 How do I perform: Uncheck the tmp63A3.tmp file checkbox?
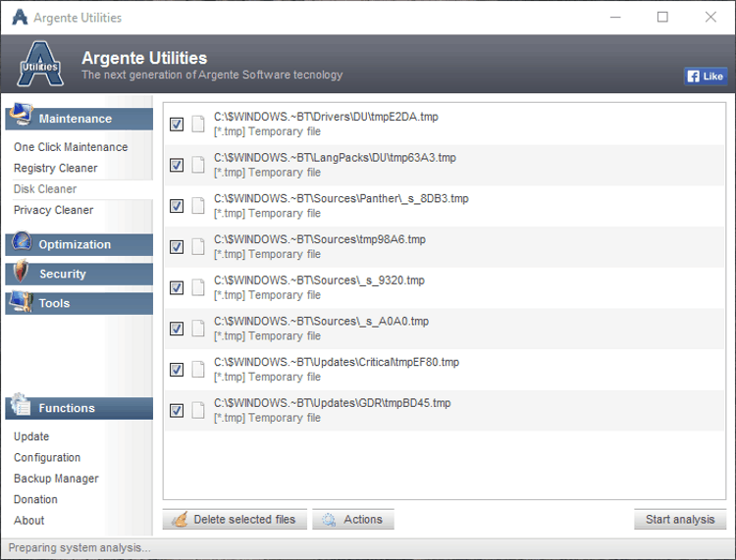[x=177, y=165]
